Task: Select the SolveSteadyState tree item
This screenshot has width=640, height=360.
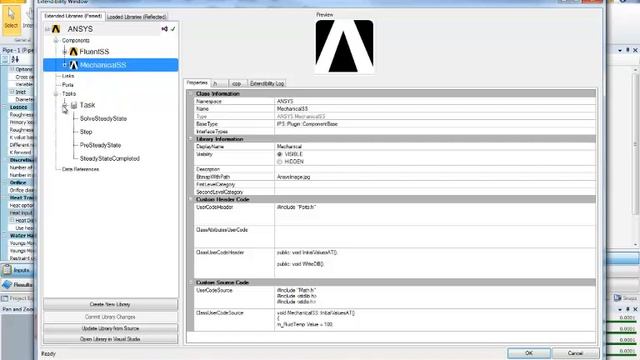Action: tap(103, 119)
